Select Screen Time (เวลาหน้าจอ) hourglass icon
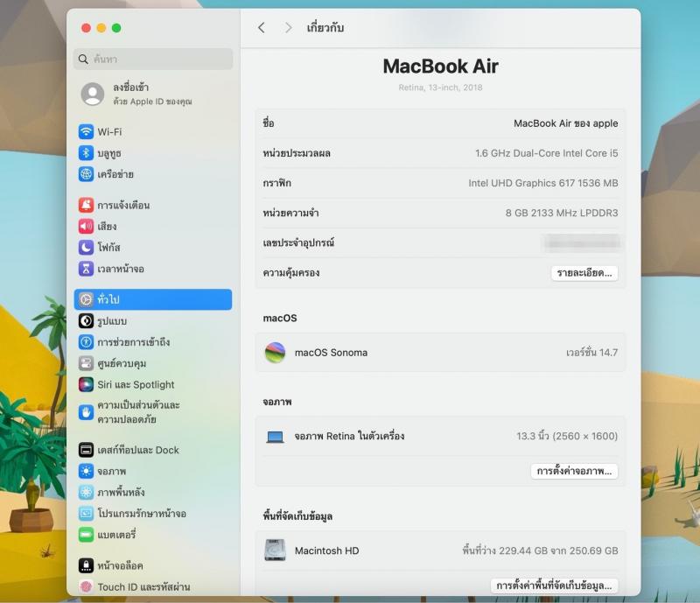The image size is (700, 603). [x=86, y=269]
